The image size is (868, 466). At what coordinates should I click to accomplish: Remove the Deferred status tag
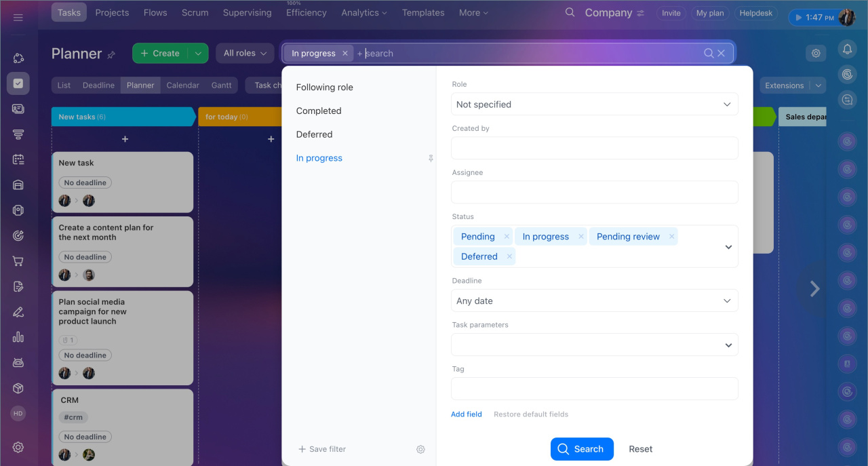point(509,256)
